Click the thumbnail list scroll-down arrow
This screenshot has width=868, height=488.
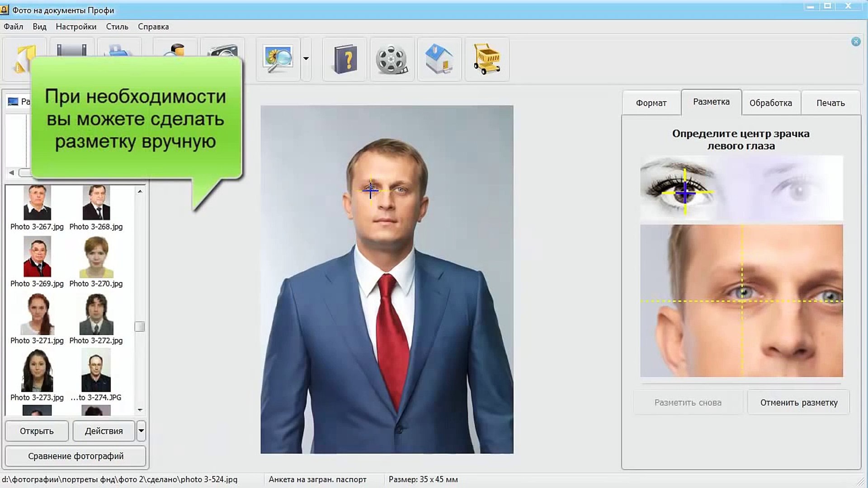point(140,410)
